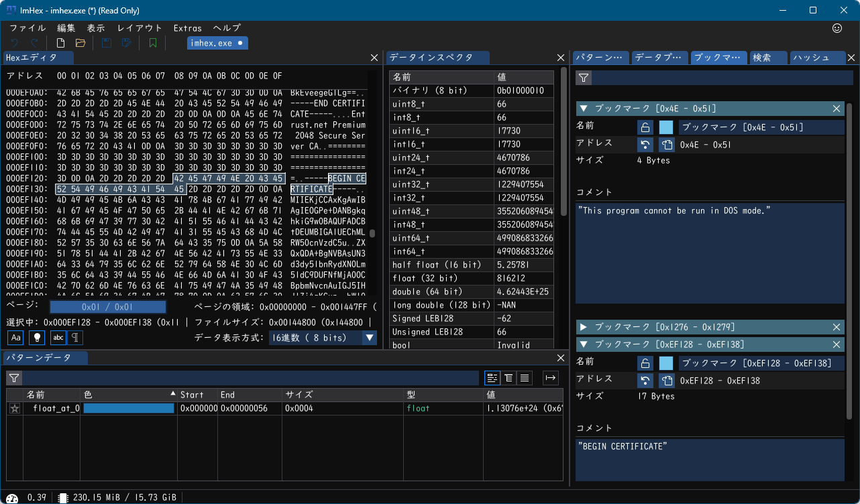
Task: Open the Extras menu
Action: [187, 28]
